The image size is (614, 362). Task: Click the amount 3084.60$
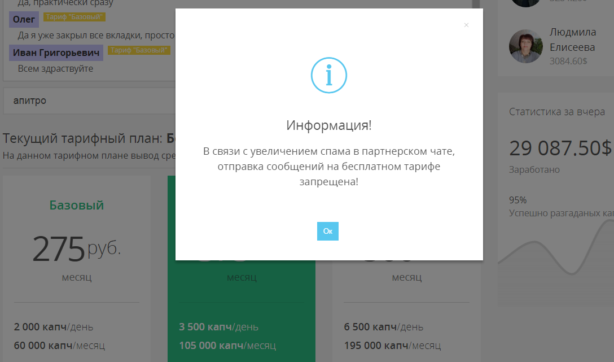click(x=568, y=61)
